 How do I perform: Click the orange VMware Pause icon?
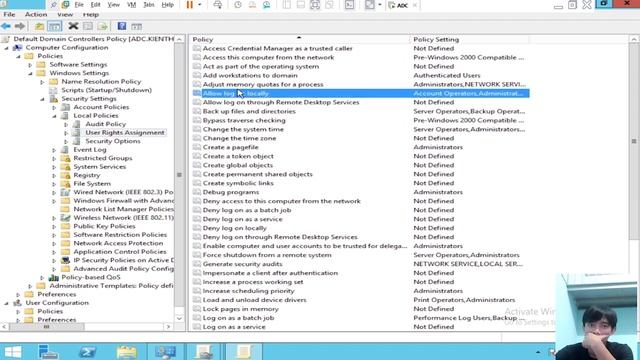190,5
